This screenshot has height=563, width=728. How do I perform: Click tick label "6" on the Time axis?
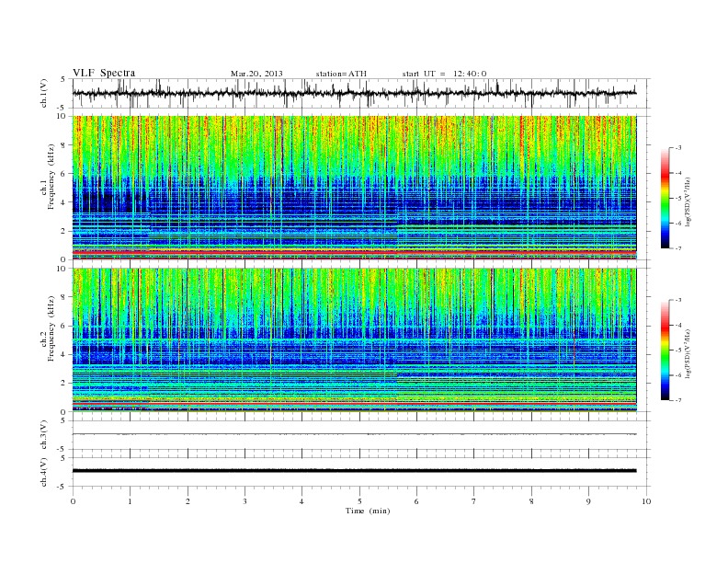[417, 501]
